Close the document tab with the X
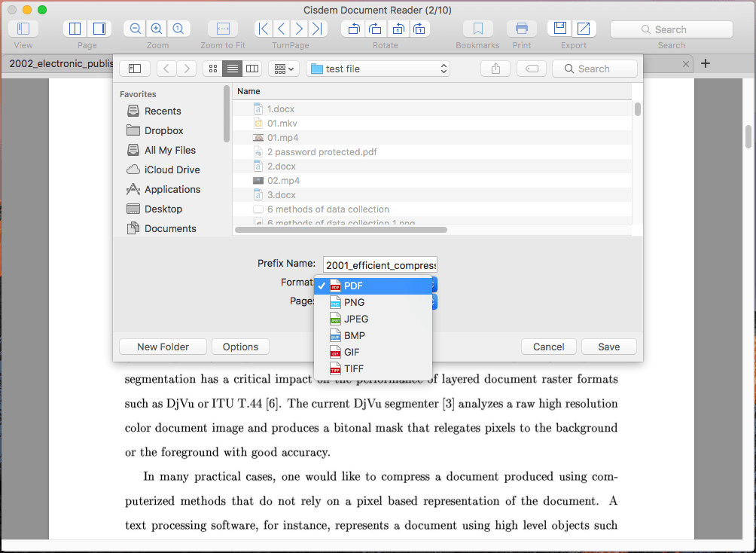 pyautogui.click(x=686, y=64)
